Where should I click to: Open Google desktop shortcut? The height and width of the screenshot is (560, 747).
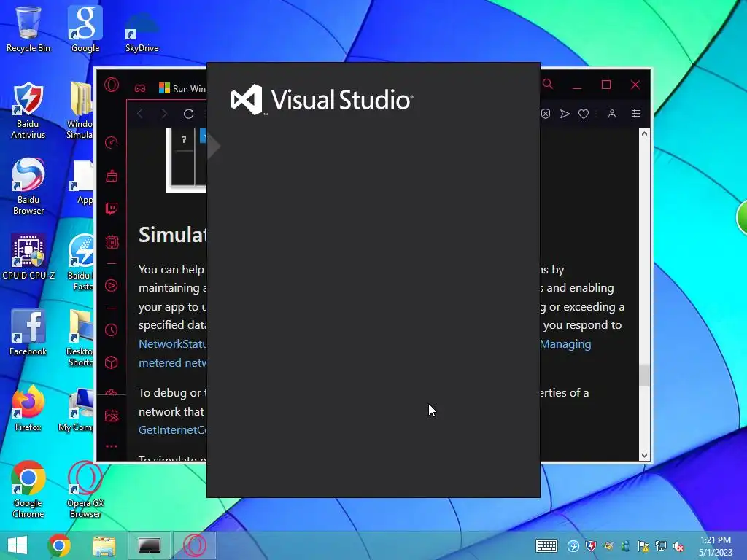(85, 29)
